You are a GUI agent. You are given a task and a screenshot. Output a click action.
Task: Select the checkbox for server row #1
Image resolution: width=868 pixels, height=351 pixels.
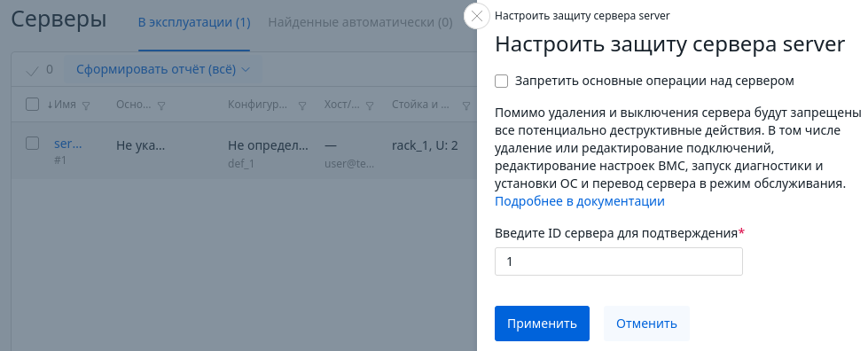click(x=33, y=144)
